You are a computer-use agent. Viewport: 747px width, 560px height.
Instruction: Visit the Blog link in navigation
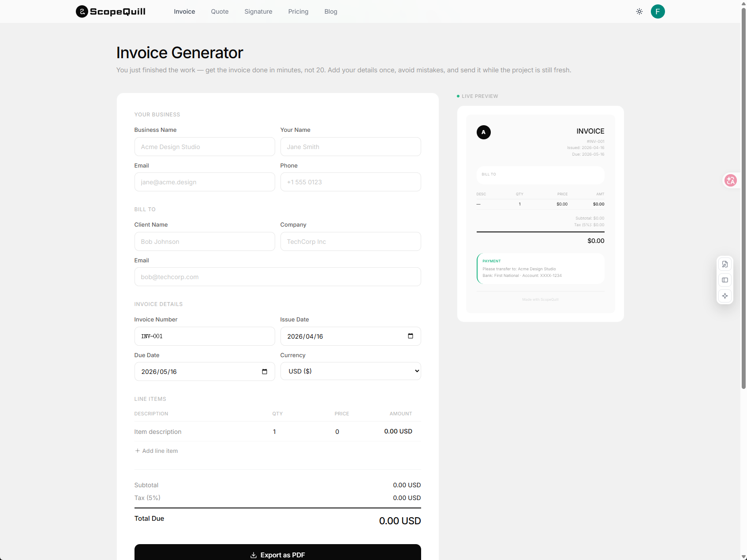click(331, 11)
